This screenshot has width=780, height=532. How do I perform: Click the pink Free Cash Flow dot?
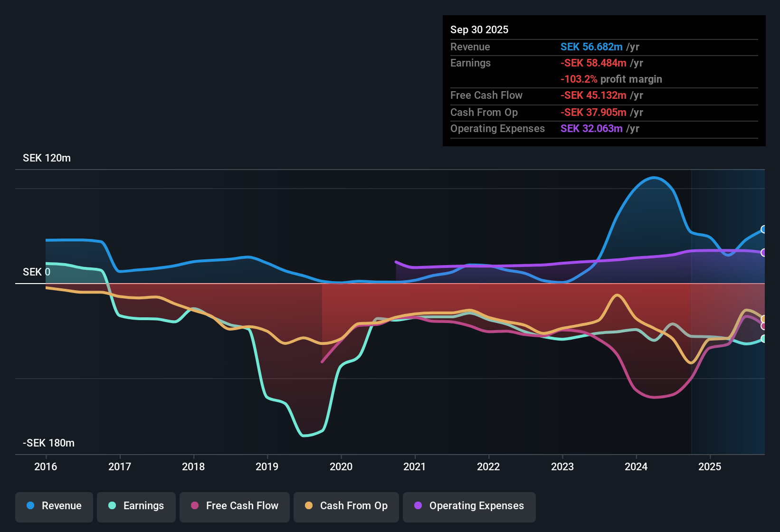coord(195,506)
